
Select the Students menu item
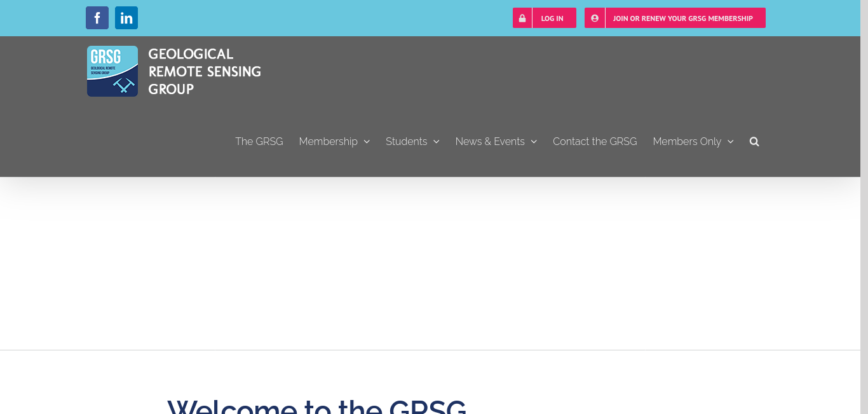(x=406, y=141)
